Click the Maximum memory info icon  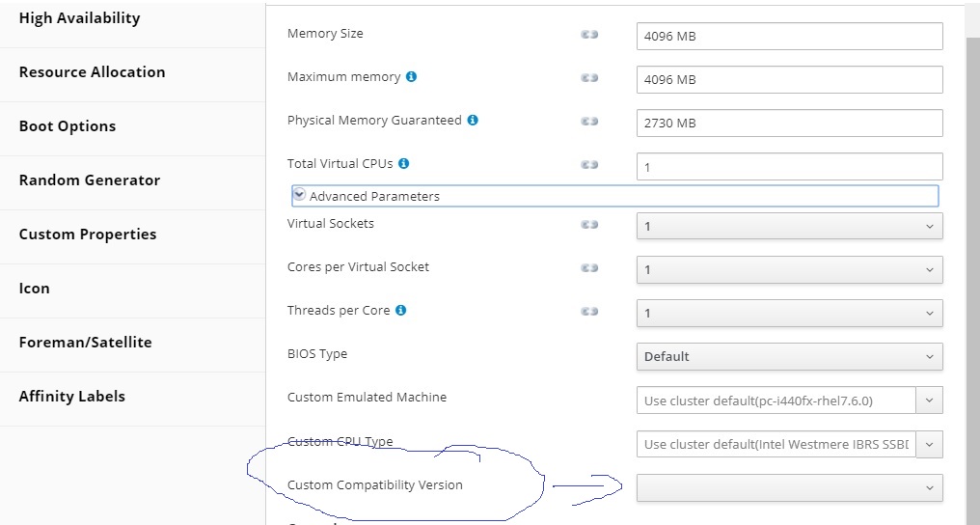click(x=412, y=77)
